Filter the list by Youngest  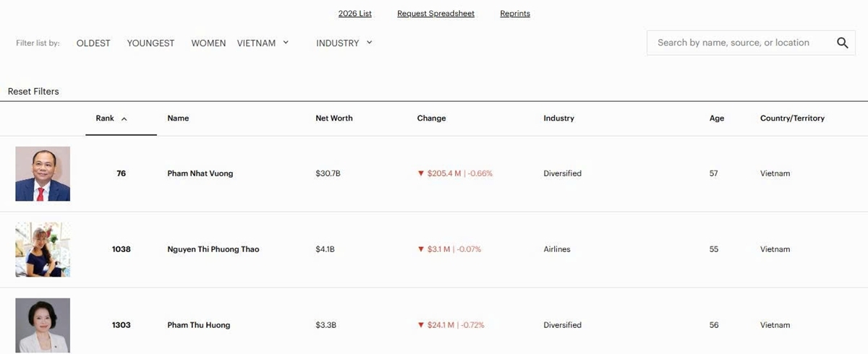[150, 43]
